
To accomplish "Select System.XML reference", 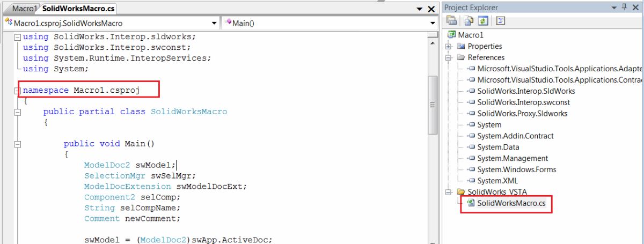I will pos(497,181).
